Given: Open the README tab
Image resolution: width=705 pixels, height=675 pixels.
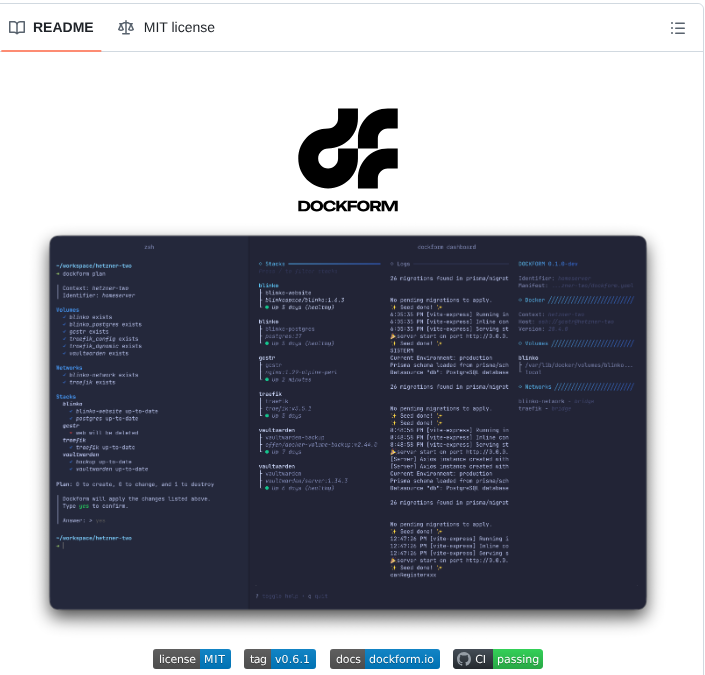Looking at the screenshot, I should [x=51, y=28].
